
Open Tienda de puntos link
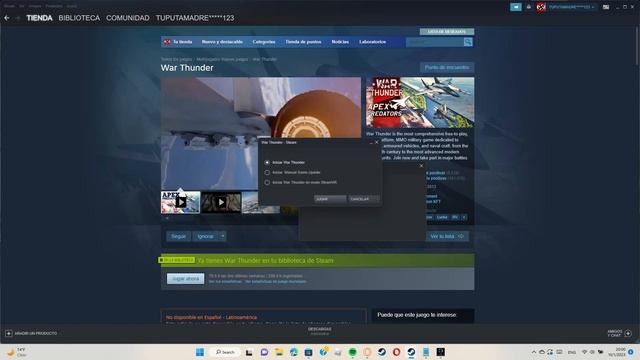coord(303,42)
